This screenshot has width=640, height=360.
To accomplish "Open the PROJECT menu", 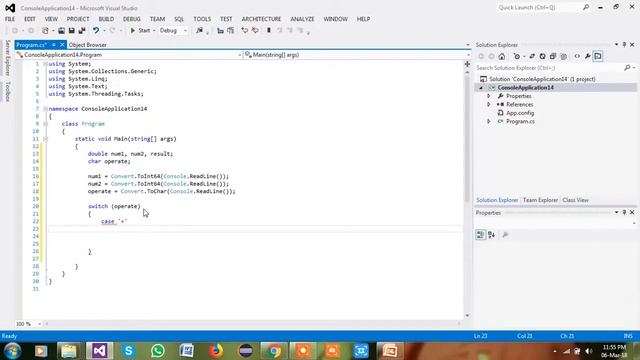I will [78, 19].
